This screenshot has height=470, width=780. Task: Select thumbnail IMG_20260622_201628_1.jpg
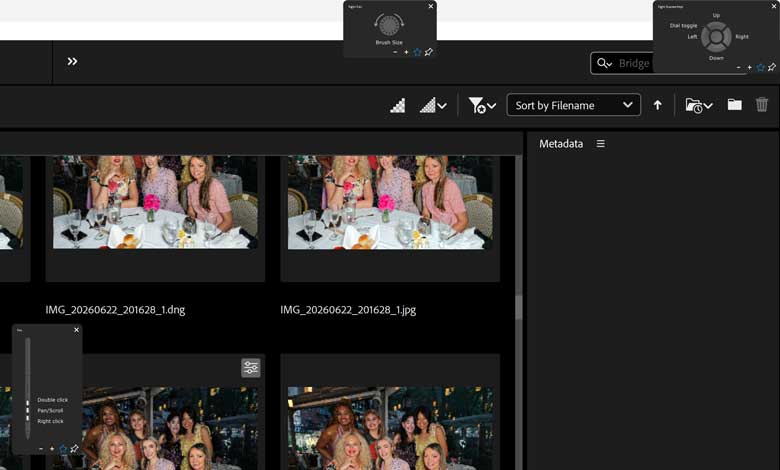pyautogui.click(x=390, y=218)
